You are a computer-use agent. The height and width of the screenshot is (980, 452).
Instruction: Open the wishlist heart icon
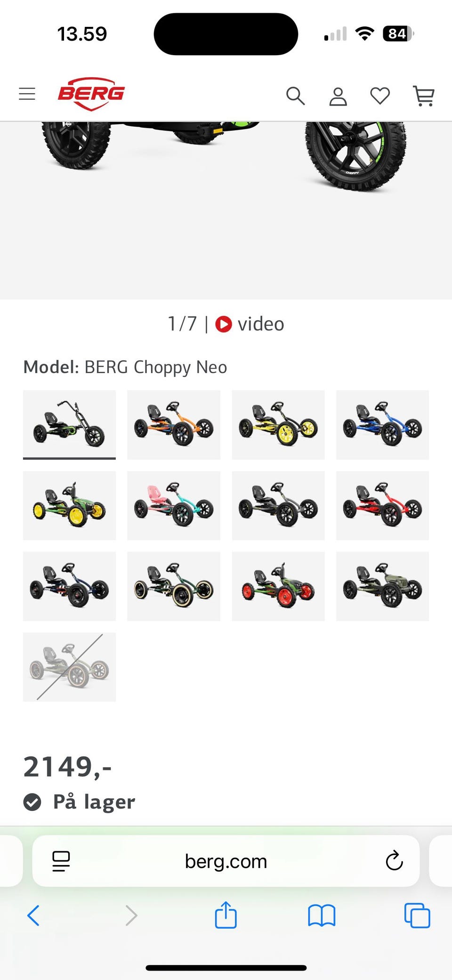[380, 96]
